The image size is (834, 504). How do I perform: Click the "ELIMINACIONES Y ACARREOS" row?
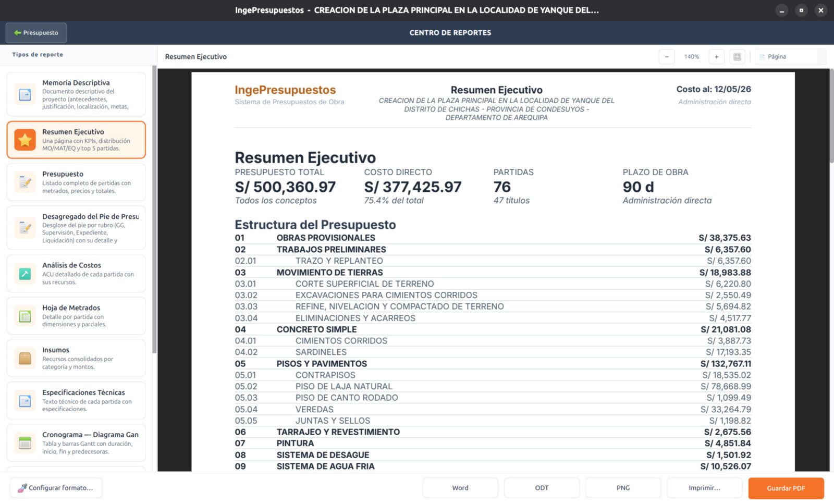coord(493,318)
